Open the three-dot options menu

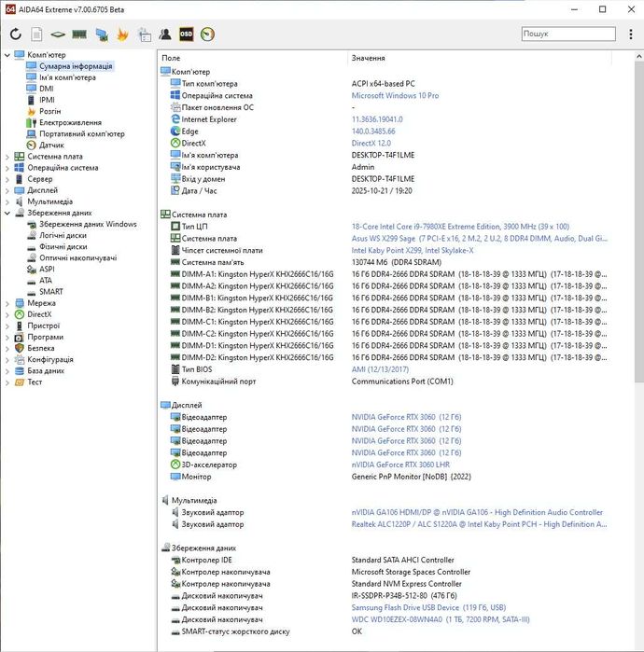[x=631, y=35]
